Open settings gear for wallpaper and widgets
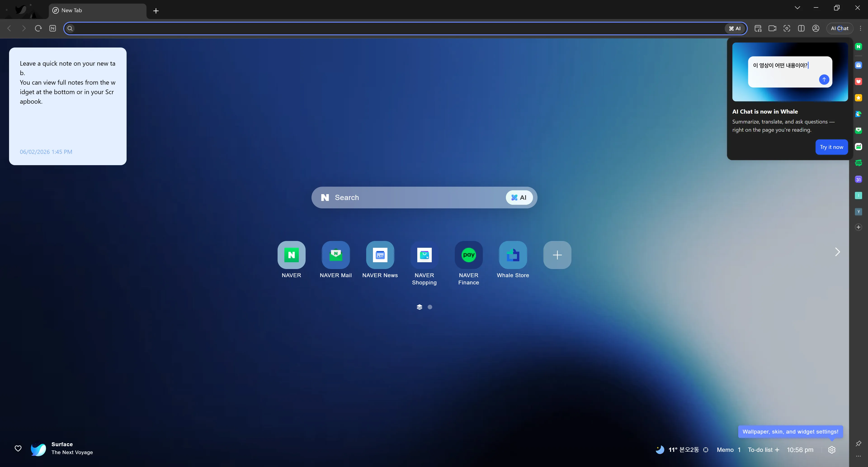This screenshot has height=467, width=868. point(832,450)
